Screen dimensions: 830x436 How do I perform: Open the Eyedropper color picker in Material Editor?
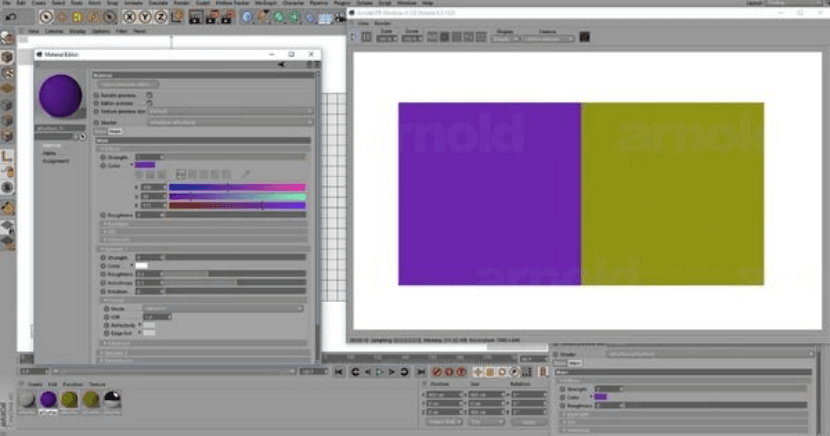[x=246, y=174]
